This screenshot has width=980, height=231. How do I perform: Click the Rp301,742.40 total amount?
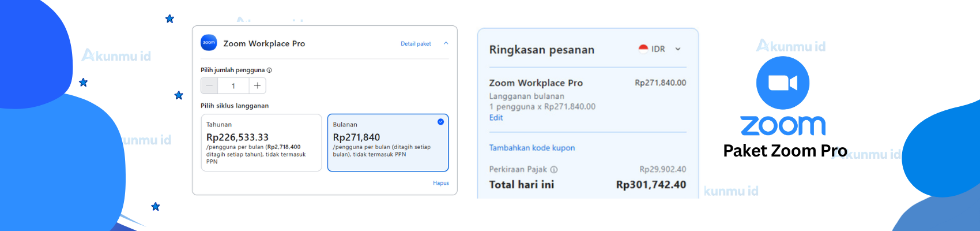tap(651, 185)
